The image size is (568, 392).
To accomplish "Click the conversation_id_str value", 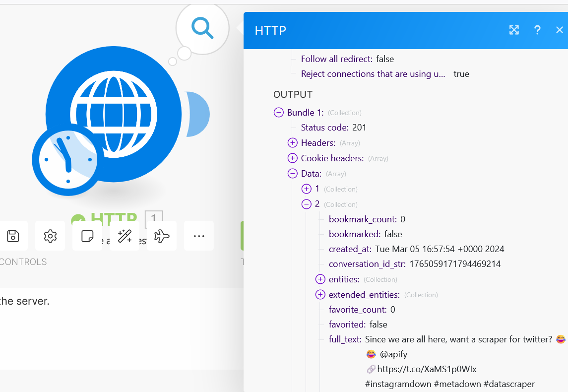I will (455, 264).
